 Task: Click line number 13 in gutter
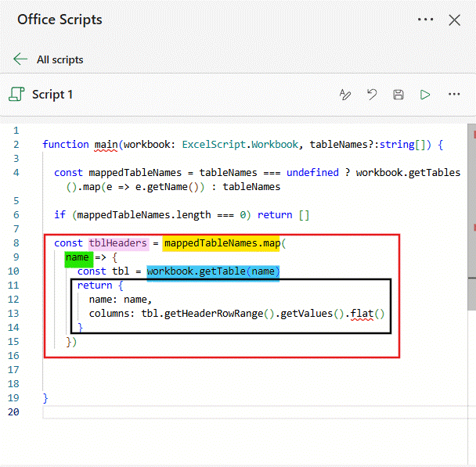coord(13,314)
